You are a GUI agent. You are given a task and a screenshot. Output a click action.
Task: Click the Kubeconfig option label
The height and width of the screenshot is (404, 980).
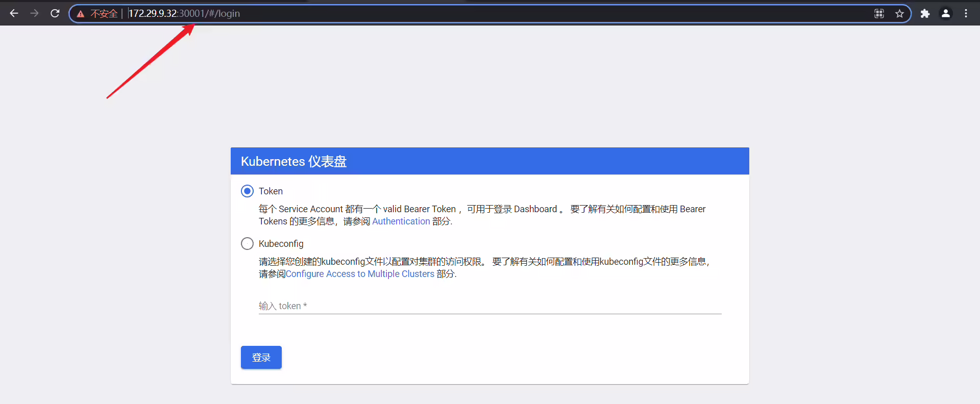(x=281, y=244)
